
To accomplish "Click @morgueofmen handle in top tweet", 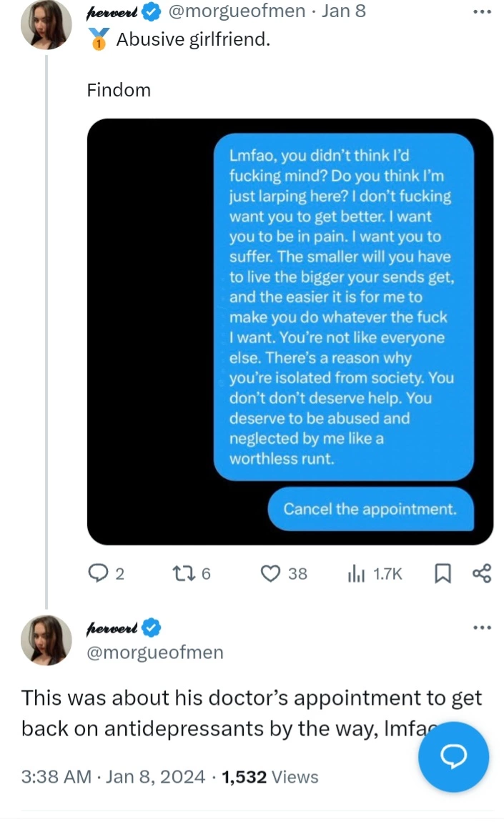I will (237, 11).
